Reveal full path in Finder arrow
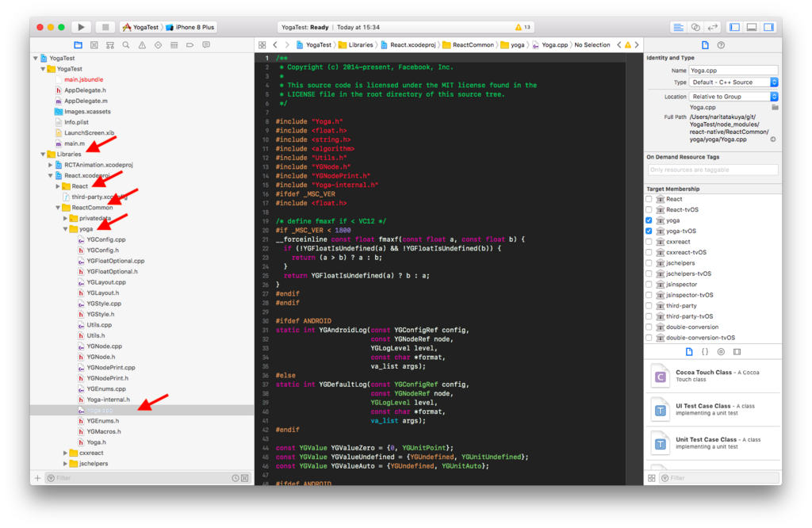This screenshot has width=812, height=528. pos(772,140)
